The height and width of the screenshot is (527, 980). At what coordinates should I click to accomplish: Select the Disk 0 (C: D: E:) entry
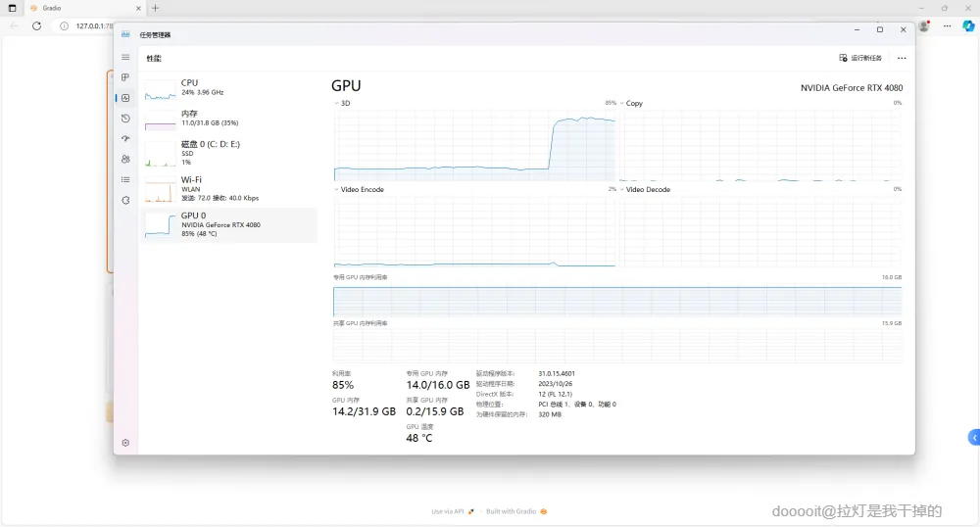(x=229, y=153)
